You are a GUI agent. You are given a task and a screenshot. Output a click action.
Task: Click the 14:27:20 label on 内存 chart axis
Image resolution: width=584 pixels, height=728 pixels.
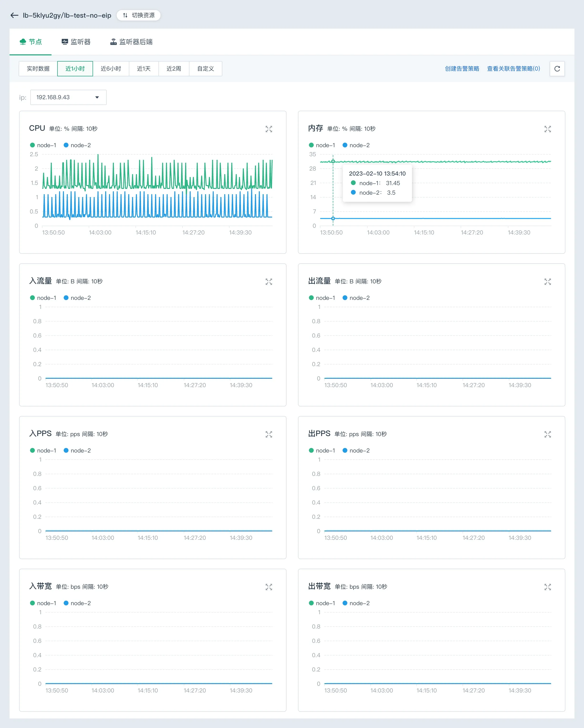click(472, 232)
